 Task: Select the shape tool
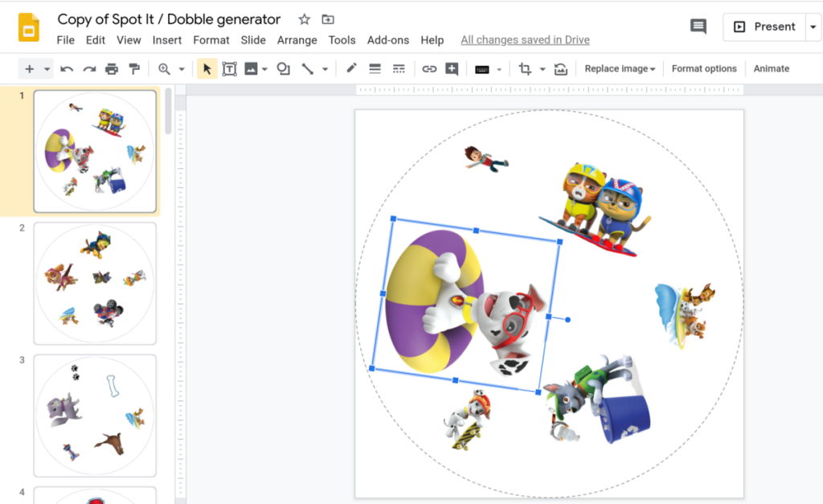click(x=283, y=68)
